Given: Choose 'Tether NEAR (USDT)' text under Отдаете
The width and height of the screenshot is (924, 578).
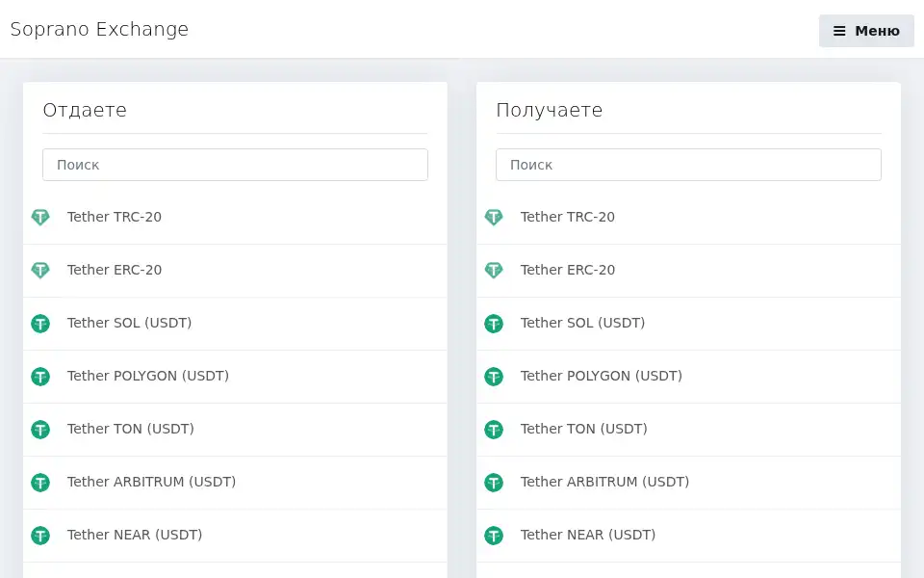Looking at the screenshot, I should coord(135,536).
